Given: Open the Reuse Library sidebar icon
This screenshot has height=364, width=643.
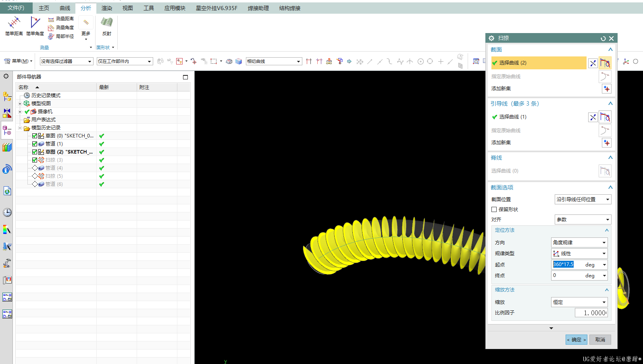Looking at the screenshot, I should pos(7,148).
